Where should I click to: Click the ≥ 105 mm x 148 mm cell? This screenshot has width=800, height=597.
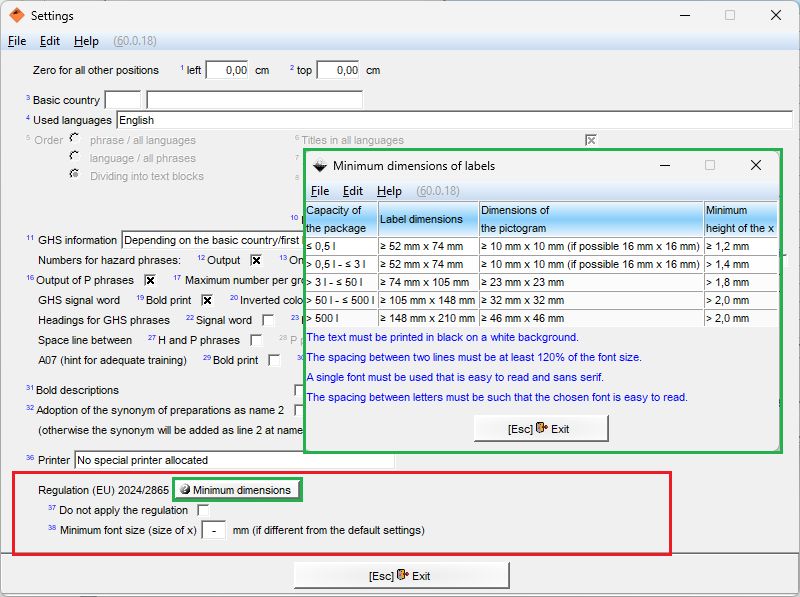click(x=429, y=300)
